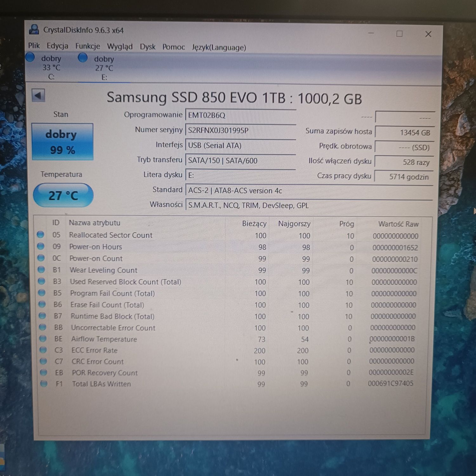This screenshot has height=476, width=476.
Task: Close the CrystalDiskInfo window
Action: pyautogui.click(x=428, y=34)
